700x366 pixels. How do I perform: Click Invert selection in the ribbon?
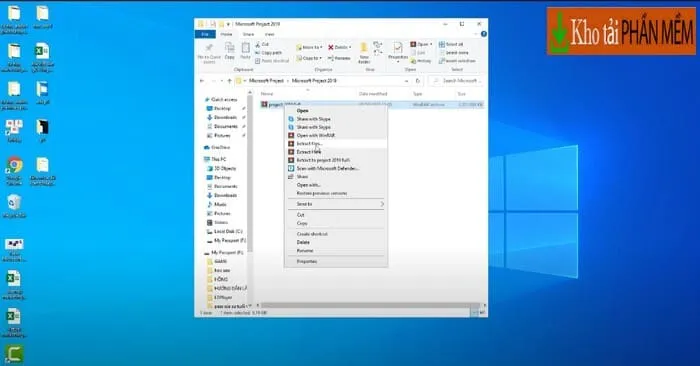tap(457, 61)
